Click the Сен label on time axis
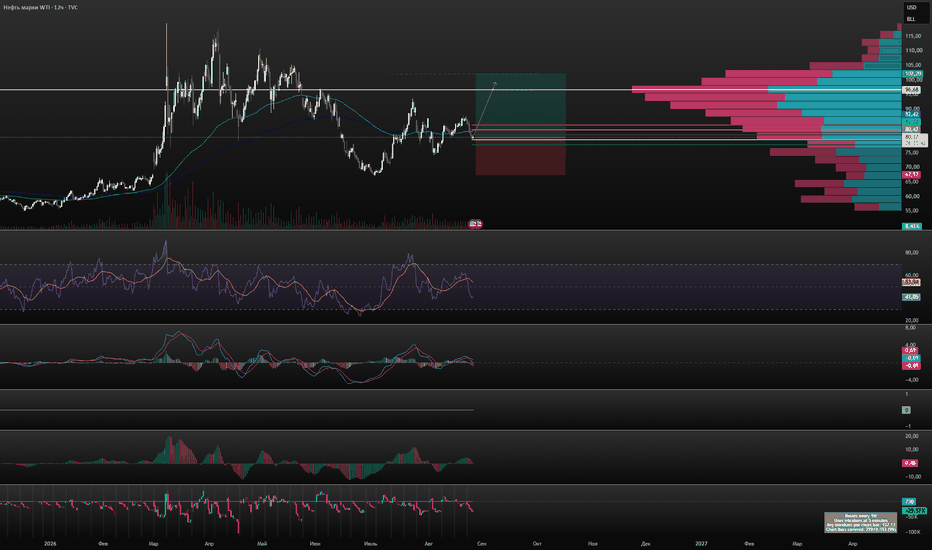 [481, 543]
